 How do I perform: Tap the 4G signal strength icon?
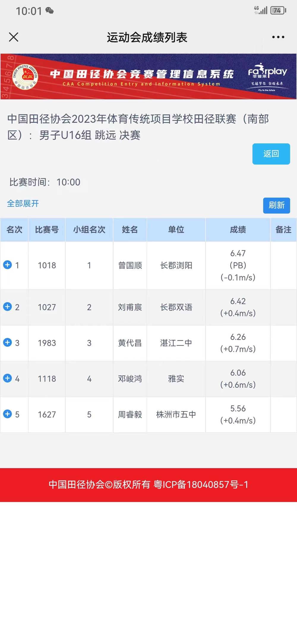pyautogui.click(x=260, y=10)
